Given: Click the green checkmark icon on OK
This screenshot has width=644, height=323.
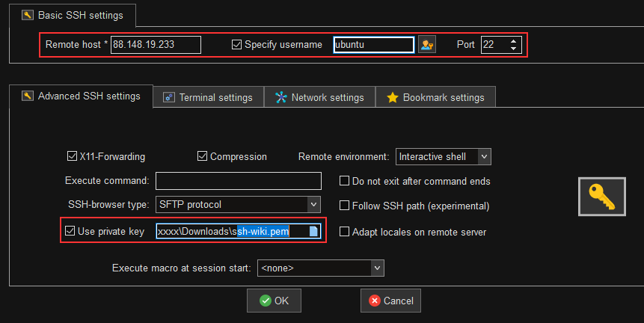Looking at the screenshot, I should tap(265, 301).
